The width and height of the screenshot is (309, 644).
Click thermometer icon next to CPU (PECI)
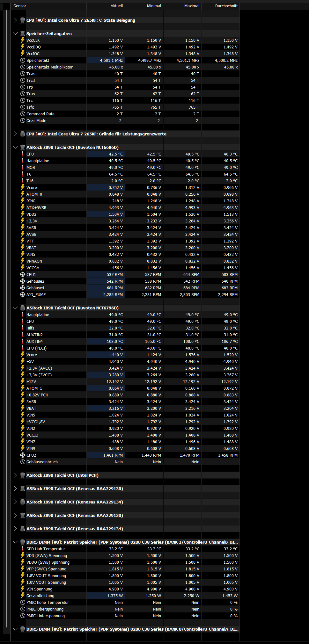pyautogui.click(x=23, y=348)
